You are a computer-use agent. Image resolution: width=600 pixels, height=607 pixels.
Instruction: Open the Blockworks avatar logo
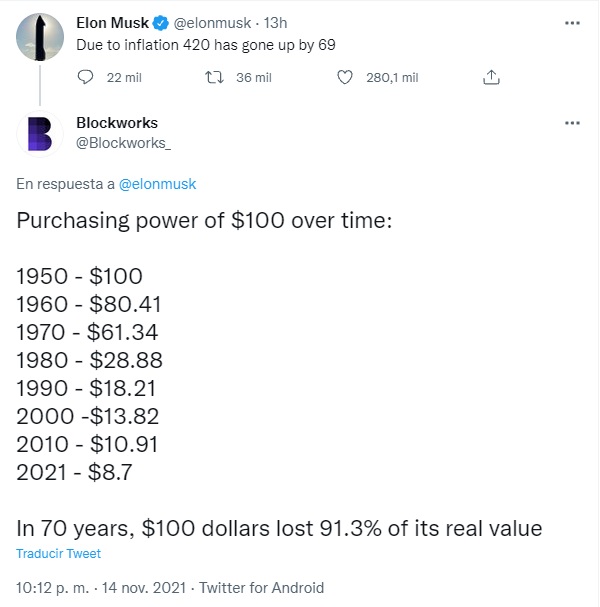point(40,134)
